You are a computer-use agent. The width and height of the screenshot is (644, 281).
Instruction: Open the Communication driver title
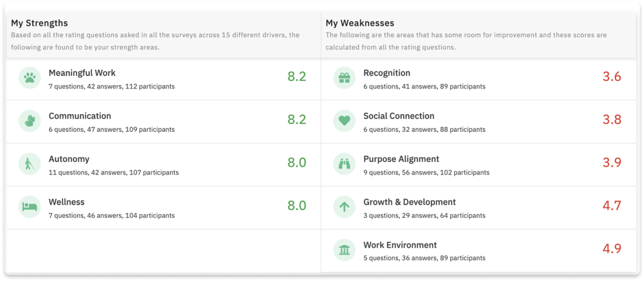pos(80,116)
